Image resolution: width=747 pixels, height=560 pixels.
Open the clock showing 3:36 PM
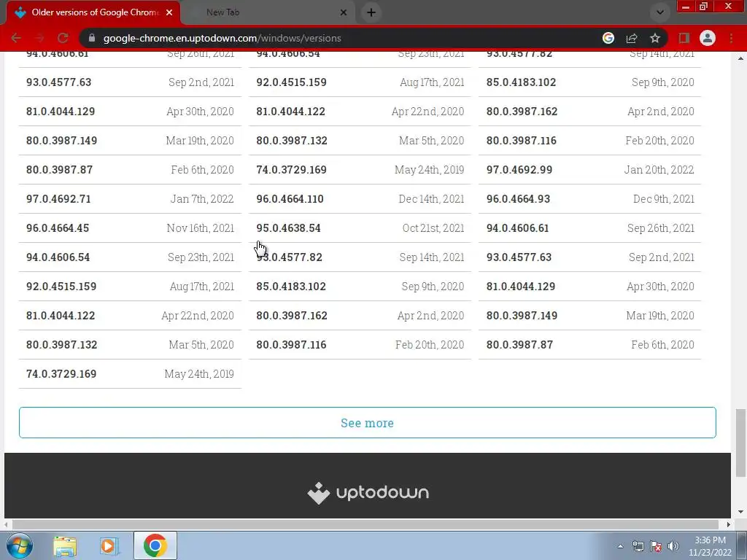710,546
